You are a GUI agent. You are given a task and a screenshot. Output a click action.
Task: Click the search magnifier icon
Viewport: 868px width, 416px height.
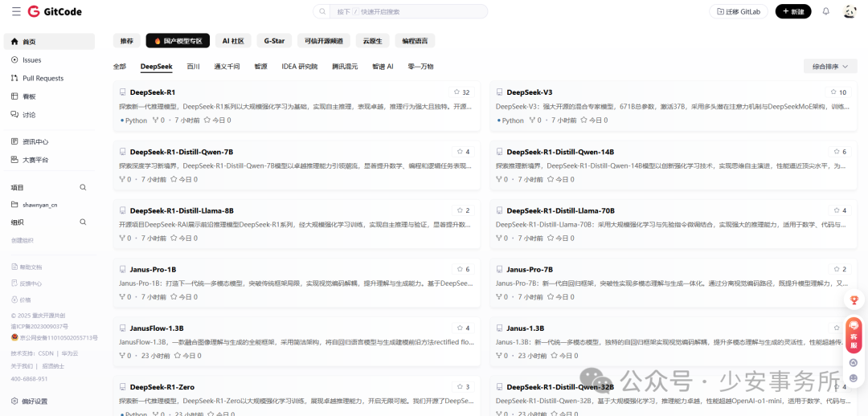pos(323,11)
